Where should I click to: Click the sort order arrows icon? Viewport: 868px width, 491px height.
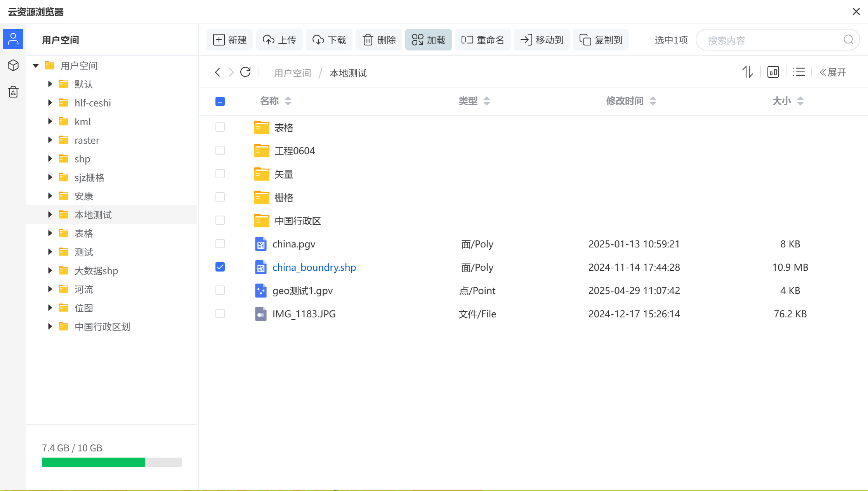click(x=747, y=72)
